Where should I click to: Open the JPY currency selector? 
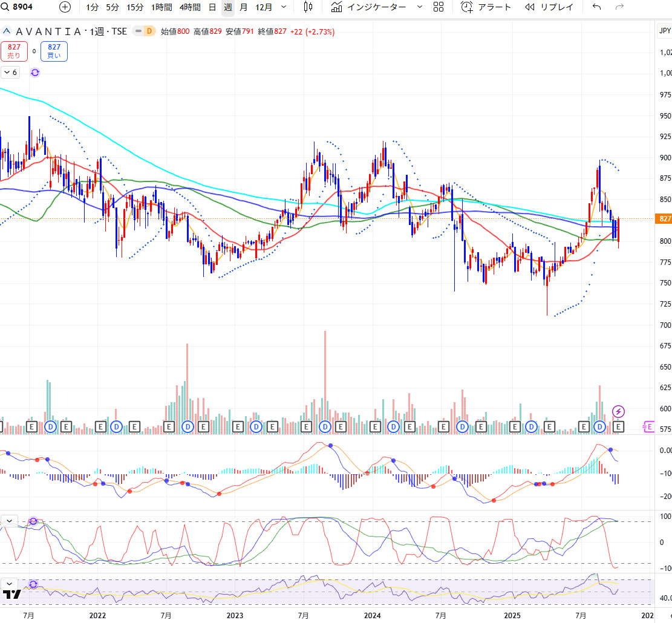click(x=665, y=30)
